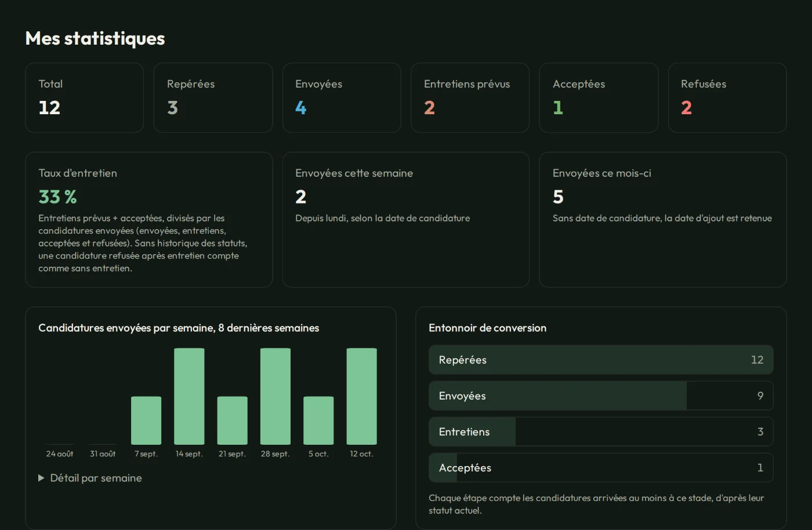
Task: Click the text Depuis lundi, selon la date de candidature
Action: pos(383,218)
